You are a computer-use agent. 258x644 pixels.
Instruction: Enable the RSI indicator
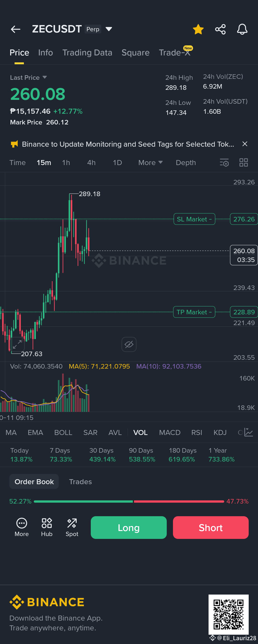coord(197,433)
